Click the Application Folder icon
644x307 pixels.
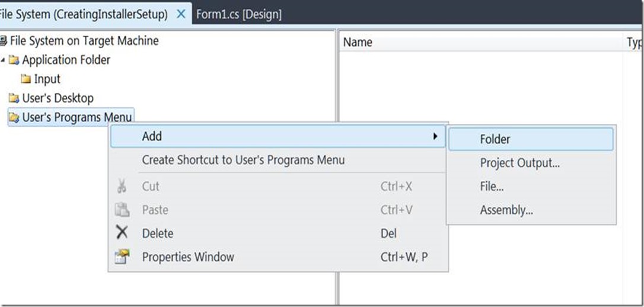[14, 60]
